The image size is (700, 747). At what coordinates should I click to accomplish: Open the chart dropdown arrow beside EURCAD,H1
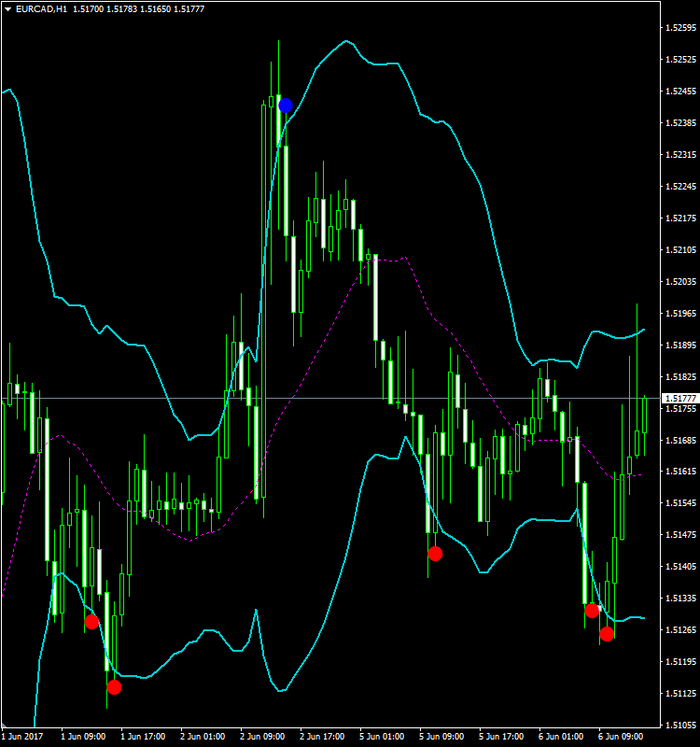[x=7, y=9]
